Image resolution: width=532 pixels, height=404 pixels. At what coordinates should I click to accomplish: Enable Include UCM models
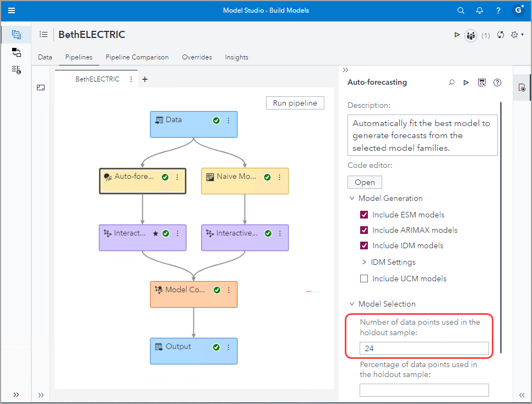363,279
